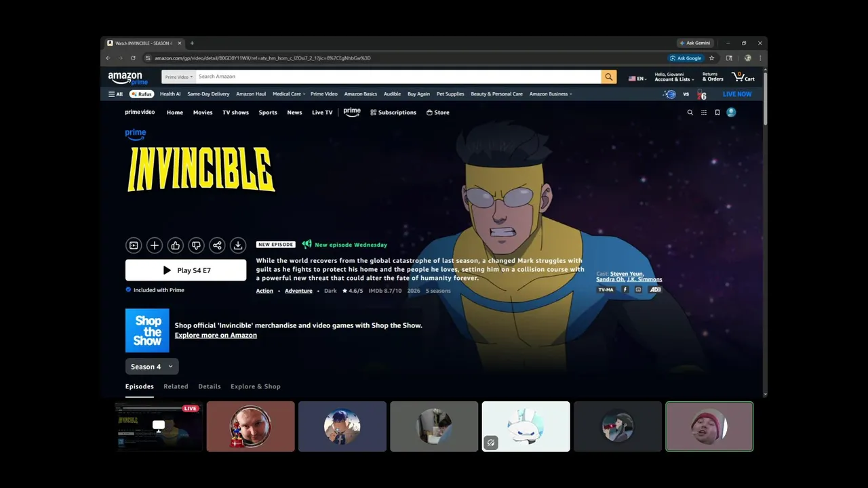Add Invincible to watchlist with plus icon
Screen dimensions: 868x488
155,245
